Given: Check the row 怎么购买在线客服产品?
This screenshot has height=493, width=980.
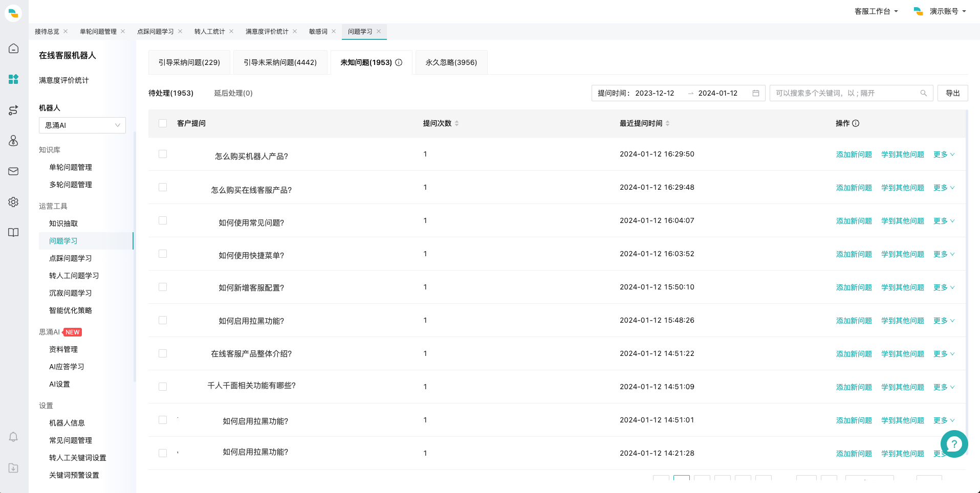Looking at the screenshot, I should pos(163,187).
